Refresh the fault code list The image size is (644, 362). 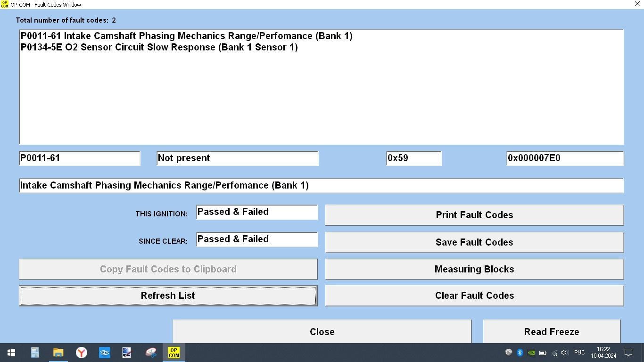tap(168, 296)
